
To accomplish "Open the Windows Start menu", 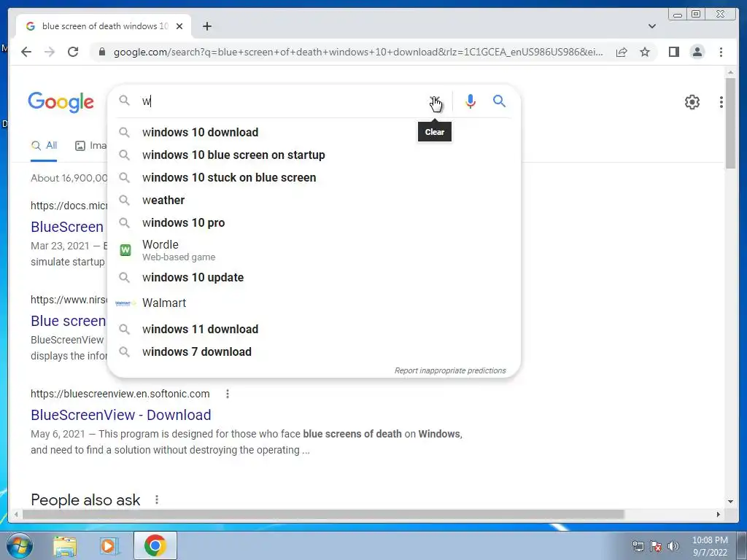I will pyautogui.click(x=20, y=545).
